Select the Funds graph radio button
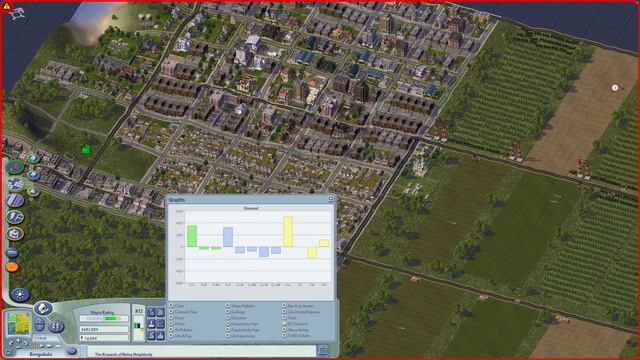 pos(284,318)
